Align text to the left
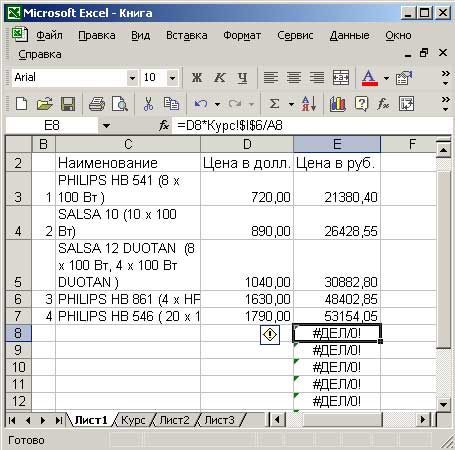This screenshot has width=455, height=450. click(271, 78)
